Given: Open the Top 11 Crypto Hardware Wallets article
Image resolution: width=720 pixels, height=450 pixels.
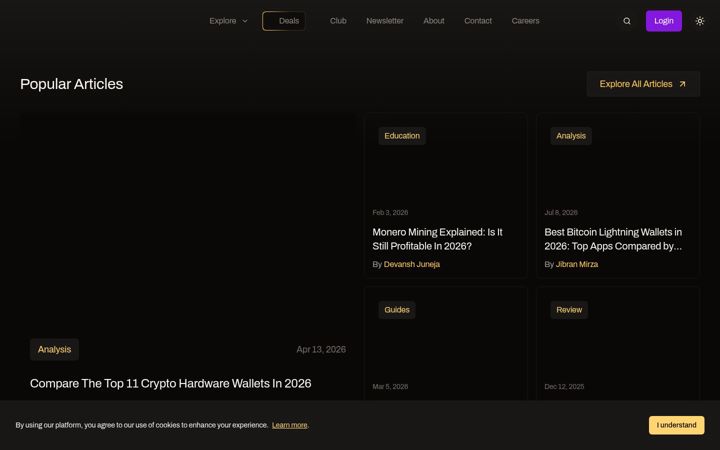Looking at the screenshot, I should [170, 383].
